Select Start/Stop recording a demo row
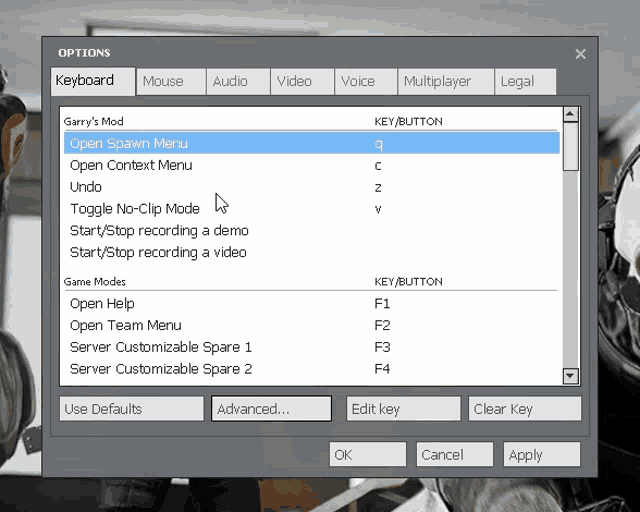640x512 pixels. coord(312,231)
